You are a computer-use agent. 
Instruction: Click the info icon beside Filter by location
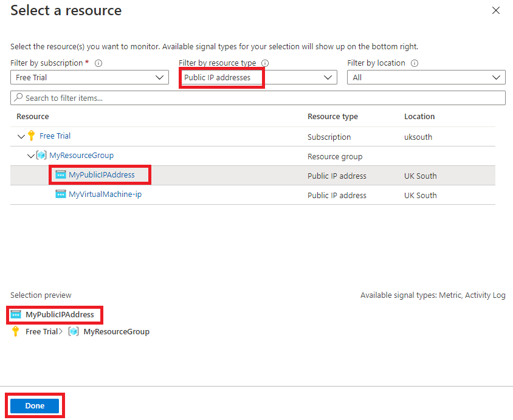(415, 63)
